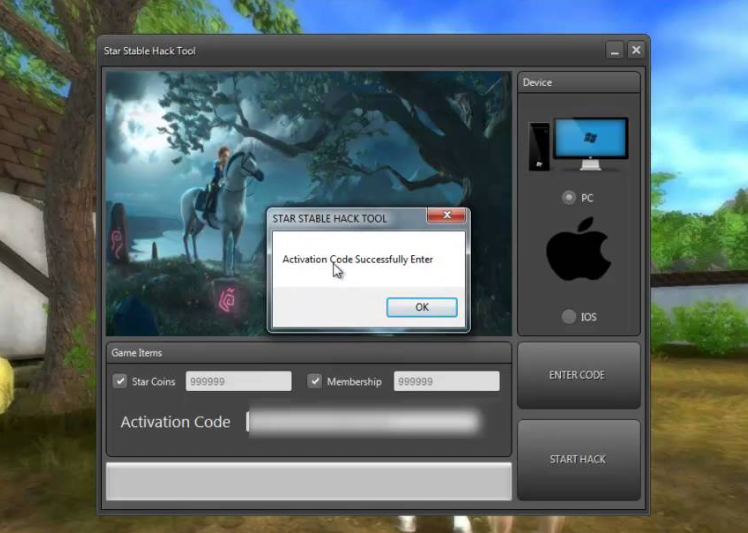The image size is (748, 533).
Task: Select the PC radio button
Action: pos(568,198)
